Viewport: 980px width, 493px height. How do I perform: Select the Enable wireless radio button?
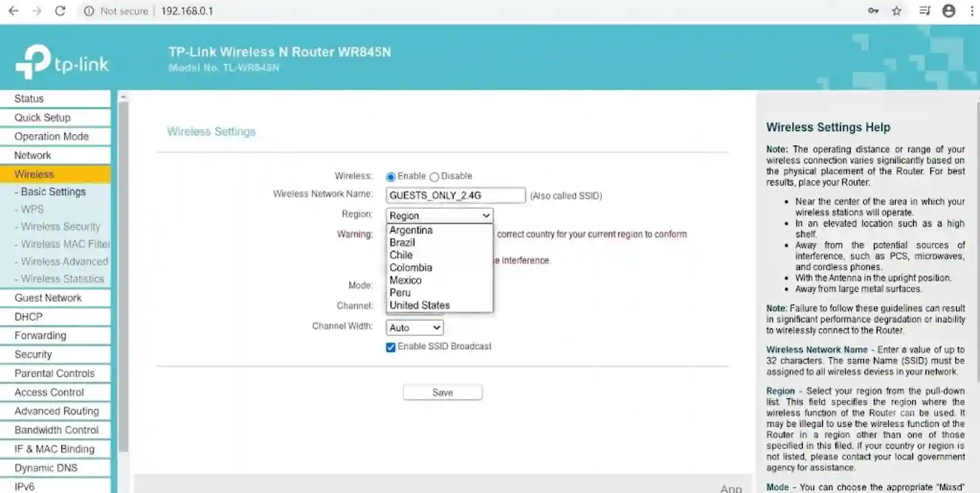[391, 176]
